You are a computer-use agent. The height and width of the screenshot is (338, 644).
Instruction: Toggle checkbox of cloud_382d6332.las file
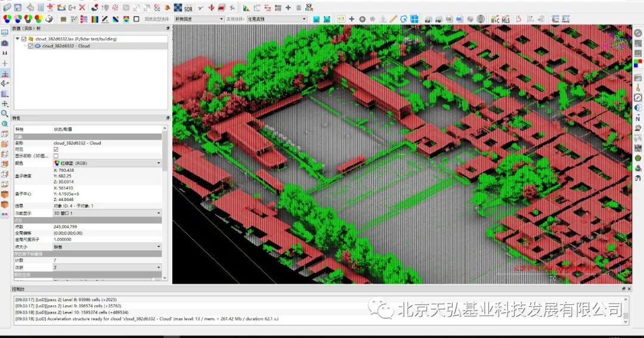(24, 39)
